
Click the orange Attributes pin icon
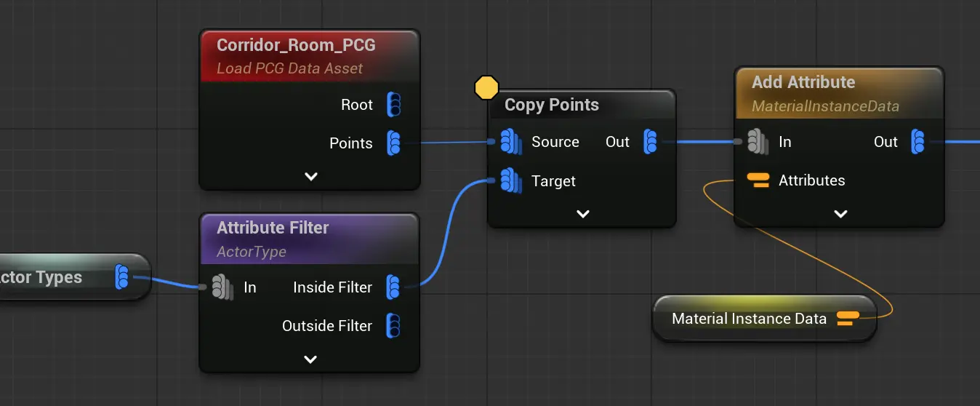click(758, 180)
